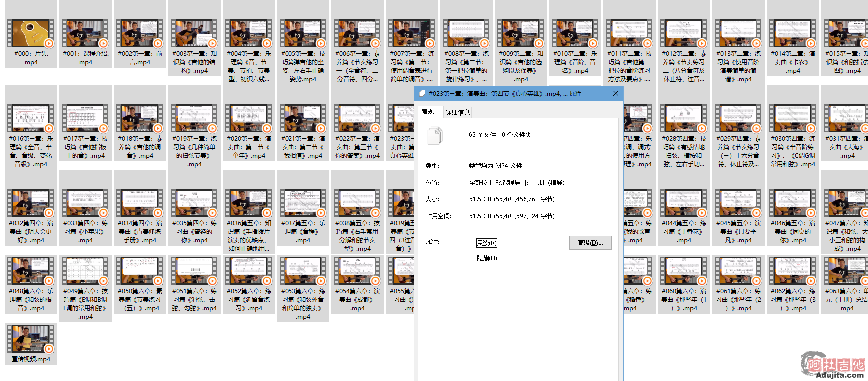The height and width of the screenshot is (381, 868).
Task: Select #053 练习篇《和弦外音》thumbnail
Action: tap(303, 271)
